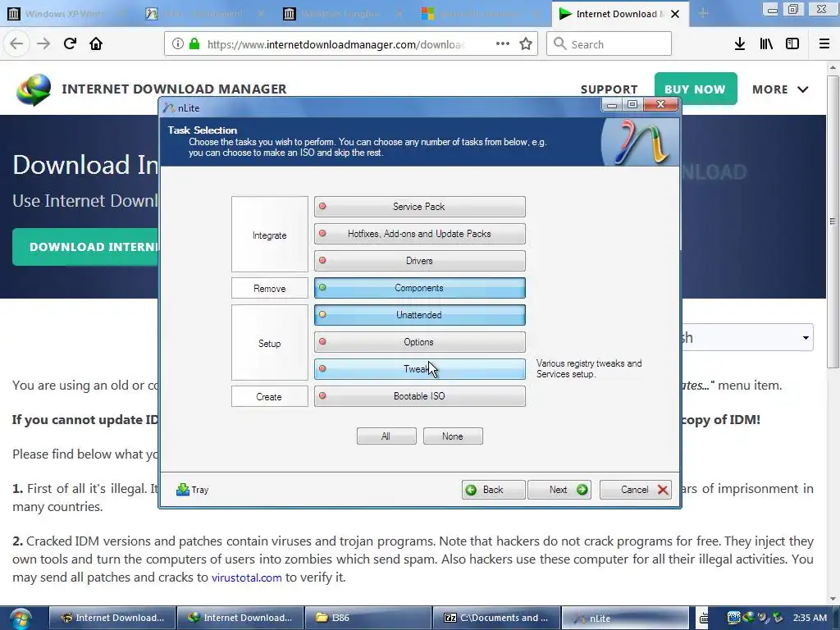Image resolution: width=840 pixels, height=630 pixels.
Task: Click the browser page vertical scrollbar
Action: pyautogui.click(x=833, y=221)
